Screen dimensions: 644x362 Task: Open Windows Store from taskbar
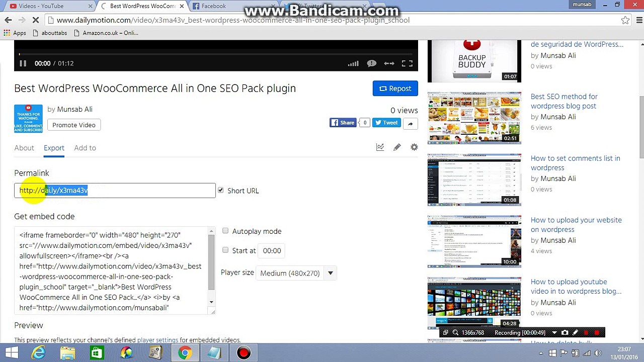pos(97,353)
